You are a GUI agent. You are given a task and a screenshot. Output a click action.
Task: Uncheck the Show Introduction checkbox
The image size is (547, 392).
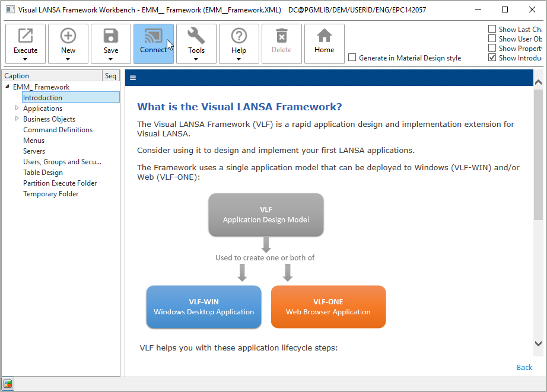[492, 58]
